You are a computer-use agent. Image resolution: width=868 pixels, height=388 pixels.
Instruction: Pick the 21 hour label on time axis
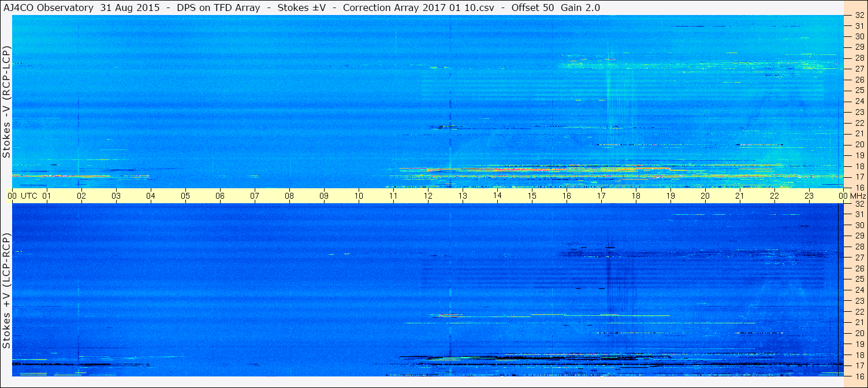click(x=740, y=196)
